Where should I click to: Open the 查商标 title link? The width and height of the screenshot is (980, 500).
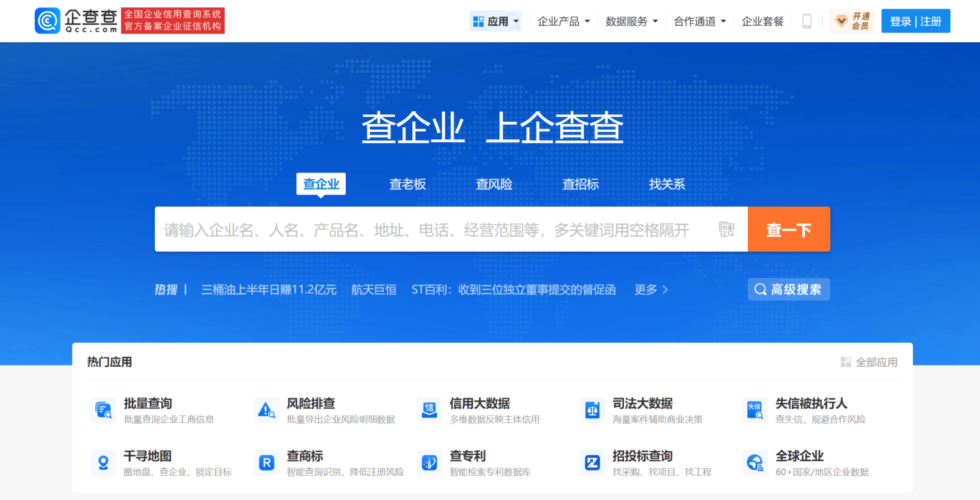305,456
